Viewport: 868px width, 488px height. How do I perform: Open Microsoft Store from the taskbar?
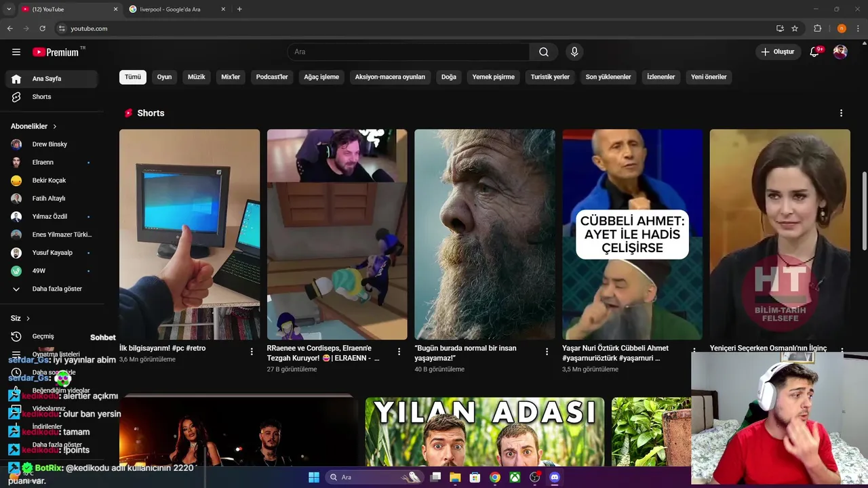pyautogui.click(x=475, y=477)
